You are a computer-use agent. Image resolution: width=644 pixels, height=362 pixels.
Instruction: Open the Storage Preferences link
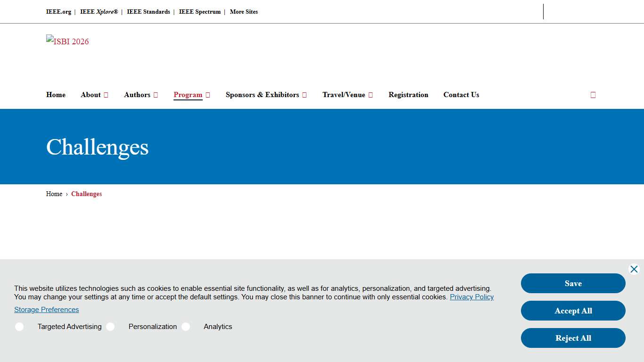pos(46,310)
